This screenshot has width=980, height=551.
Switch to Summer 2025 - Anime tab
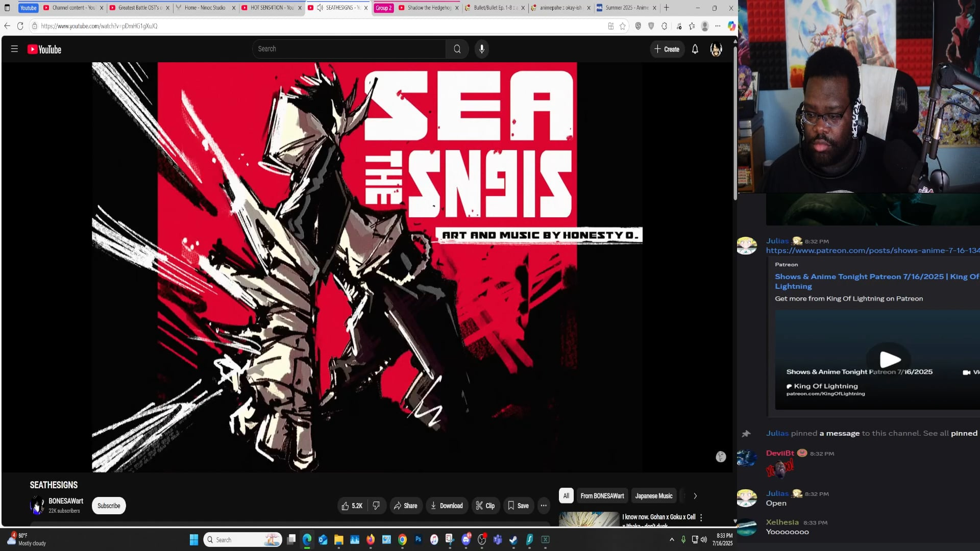click(x=626, y=8)
